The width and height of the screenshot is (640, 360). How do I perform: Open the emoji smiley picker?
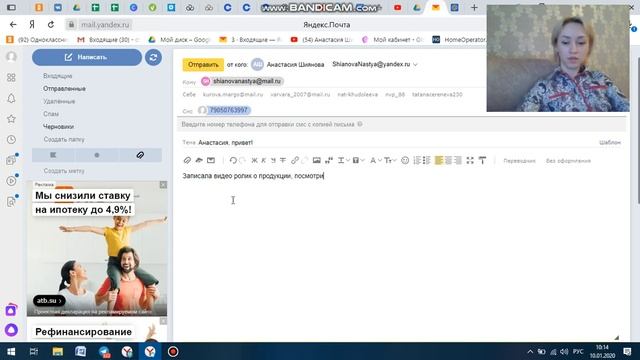pos(405,160)
